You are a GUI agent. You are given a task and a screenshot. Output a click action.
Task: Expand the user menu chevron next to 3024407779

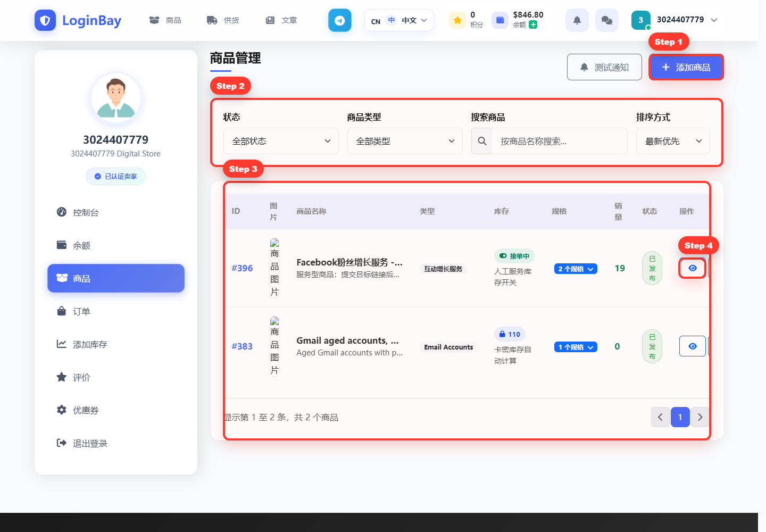(714, 20)
